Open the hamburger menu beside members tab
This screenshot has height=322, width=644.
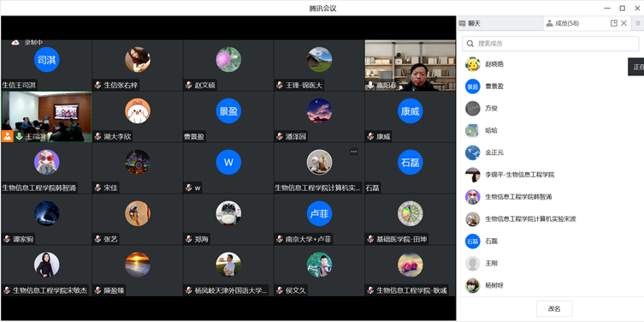point(637,23)
